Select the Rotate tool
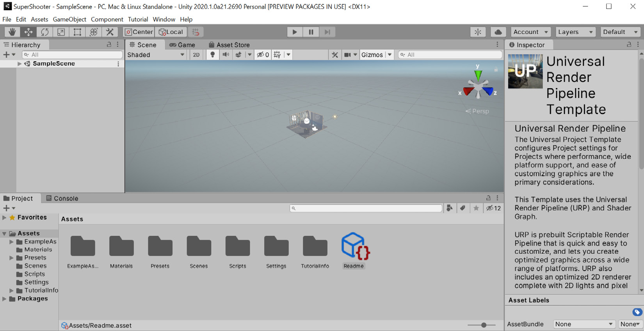Image resolution: width=644 pixels, height=331 pixels. point(45,32)
